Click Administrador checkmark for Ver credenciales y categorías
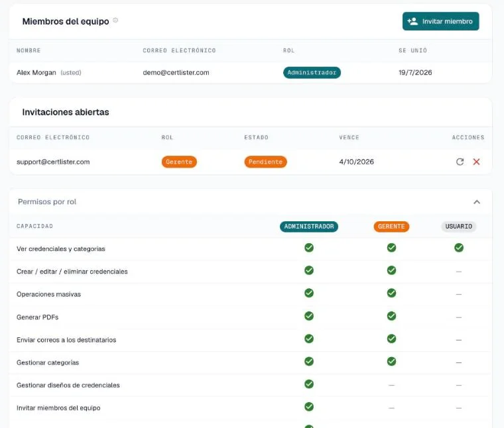 tap(309, 248)
